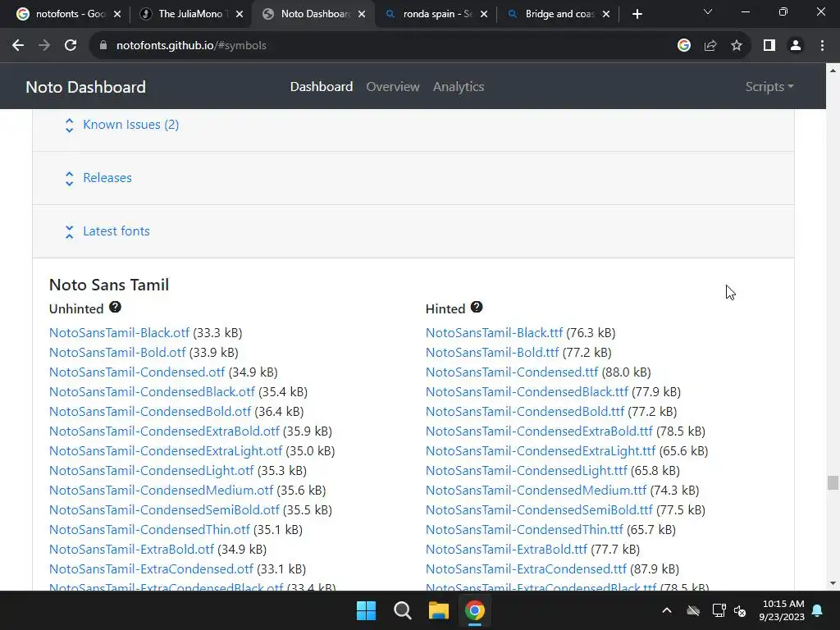The height and width of the screenshot is (630, 840).
Task: Download NotoSansTamil-Condensed.otf
Action: point(137,372)
